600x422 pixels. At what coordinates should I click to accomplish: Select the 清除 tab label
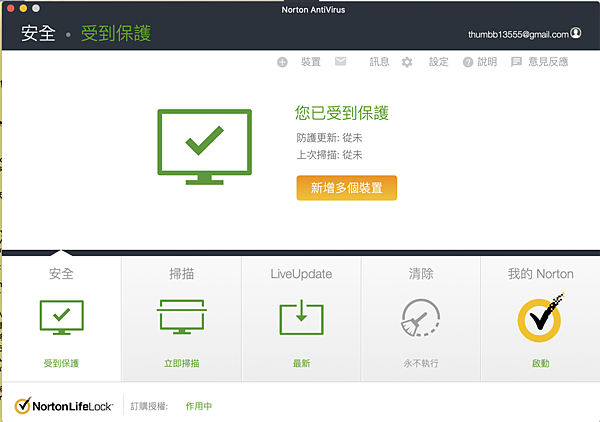421,274
